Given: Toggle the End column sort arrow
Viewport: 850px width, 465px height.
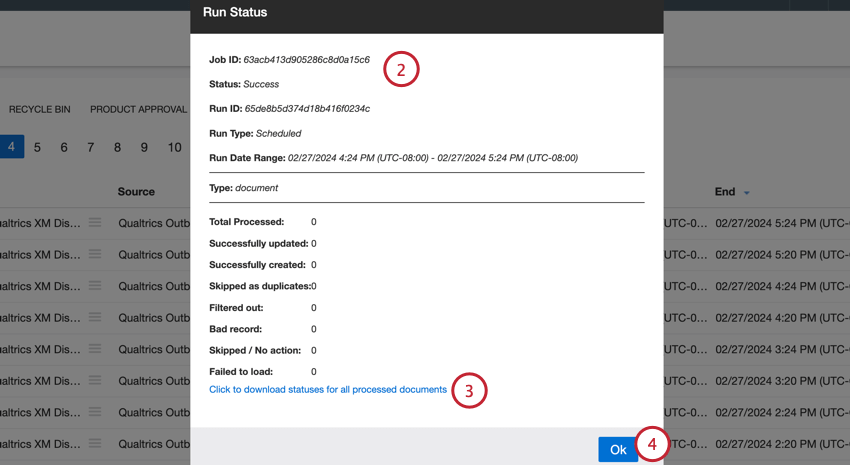Looking at the screenshot, I should [747, 192].
